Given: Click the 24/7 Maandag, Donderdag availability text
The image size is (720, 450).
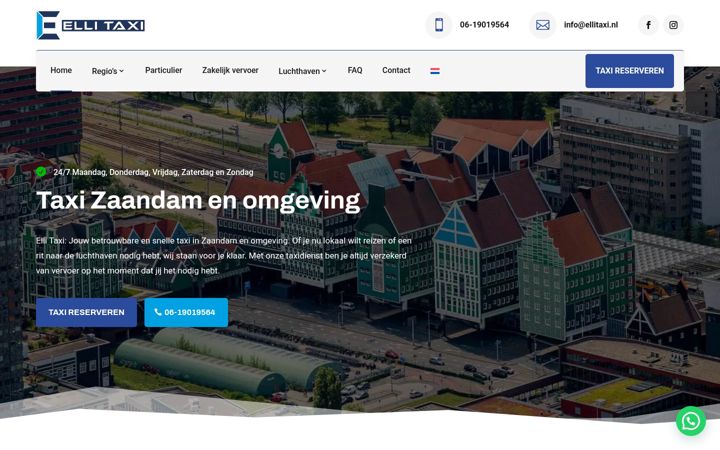Looking at the screenshot, I should [x=153, y=172].
